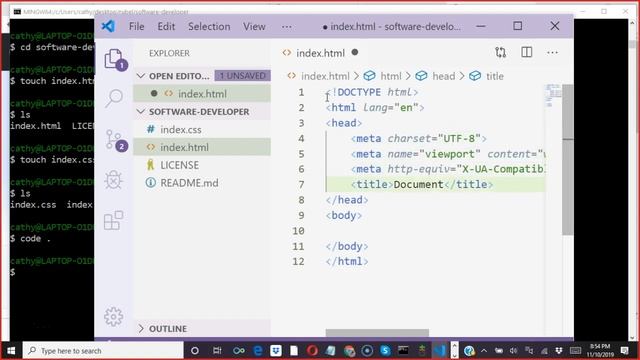Open Task View in taskbar

pyautogui.click(x=217, y=351)
